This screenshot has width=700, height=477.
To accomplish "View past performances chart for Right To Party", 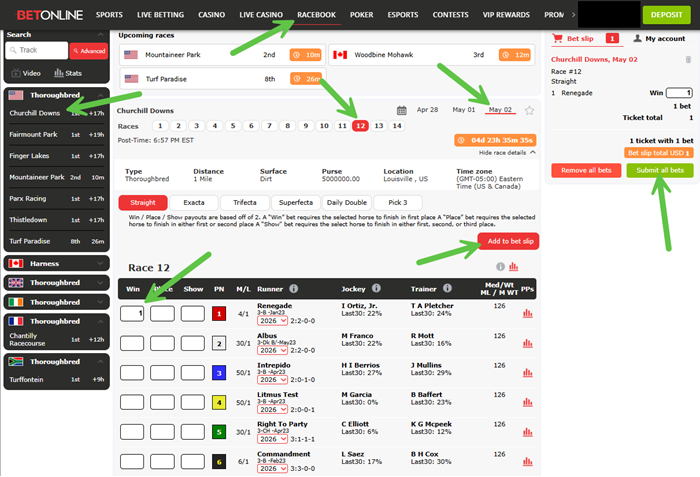I will pos(528,432).
